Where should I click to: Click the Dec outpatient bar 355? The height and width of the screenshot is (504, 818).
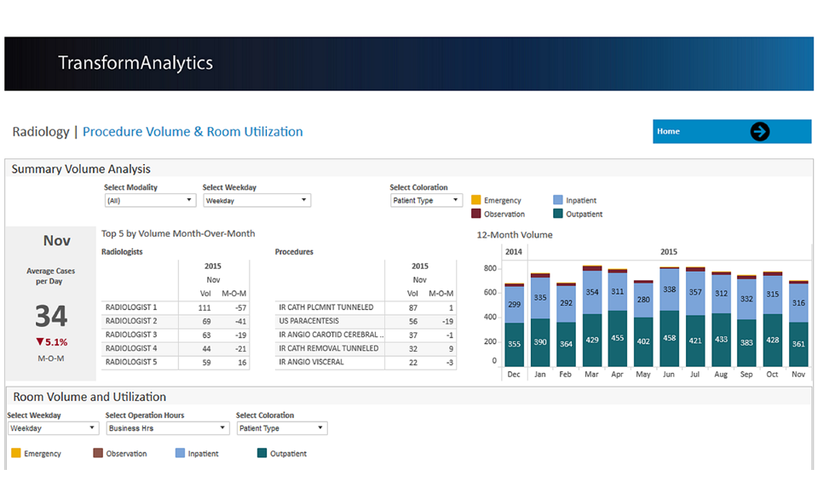point(514,344)
